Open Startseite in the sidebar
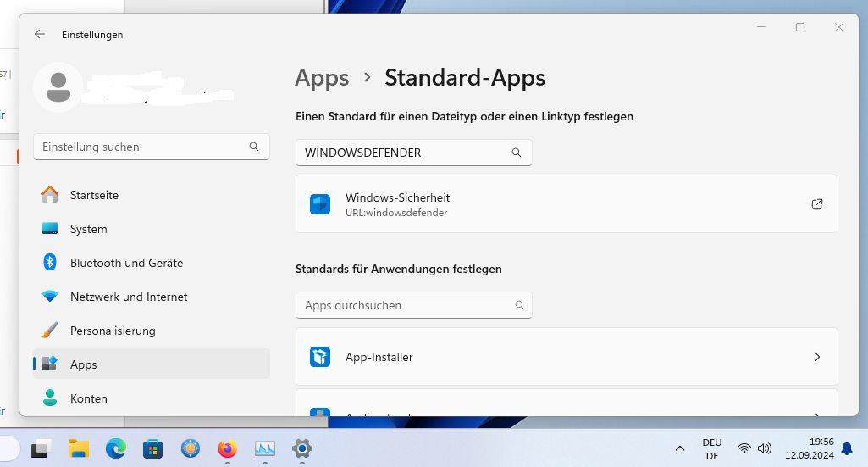Screen dimensions: 868x467 pos(151,195)
